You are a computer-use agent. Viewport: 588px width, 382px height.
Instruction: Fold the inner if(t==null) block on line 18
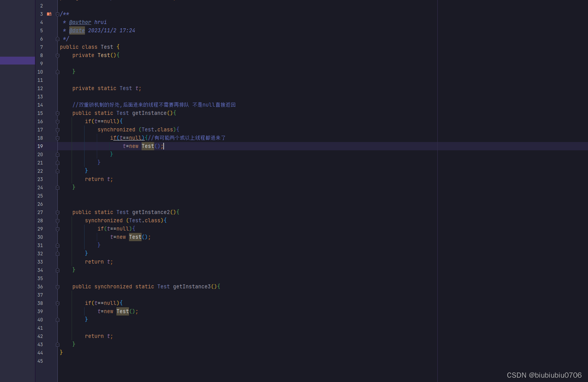pos(57,138)
